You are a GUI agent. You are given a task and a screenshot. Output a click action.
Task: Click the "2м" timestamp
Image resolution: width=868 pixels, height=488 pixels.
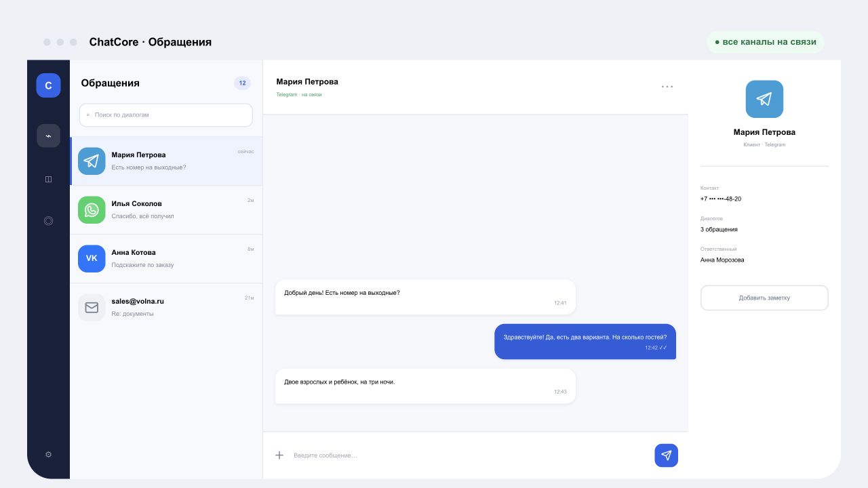tap(251, 201)
